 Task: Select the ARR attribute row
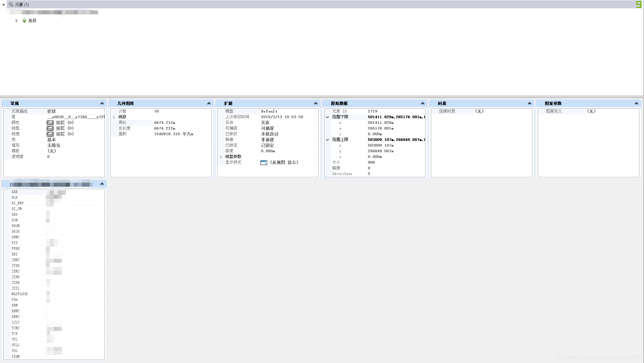[x=54, y=192]
